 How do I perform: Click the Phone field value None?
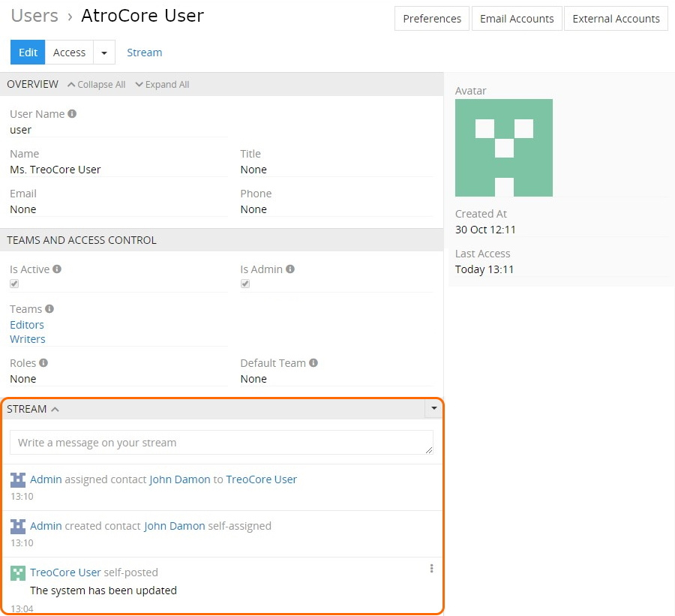point(253,209)
